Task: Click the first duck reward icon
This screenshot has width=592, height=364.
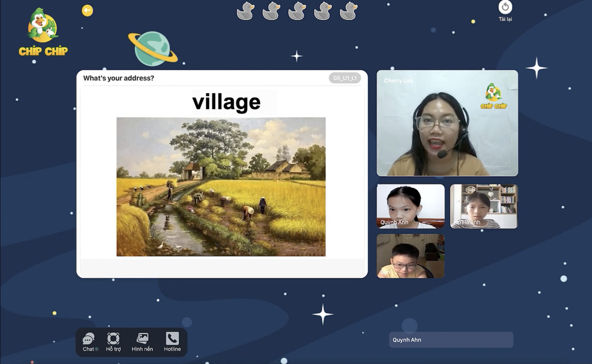Action: (245, 11)
